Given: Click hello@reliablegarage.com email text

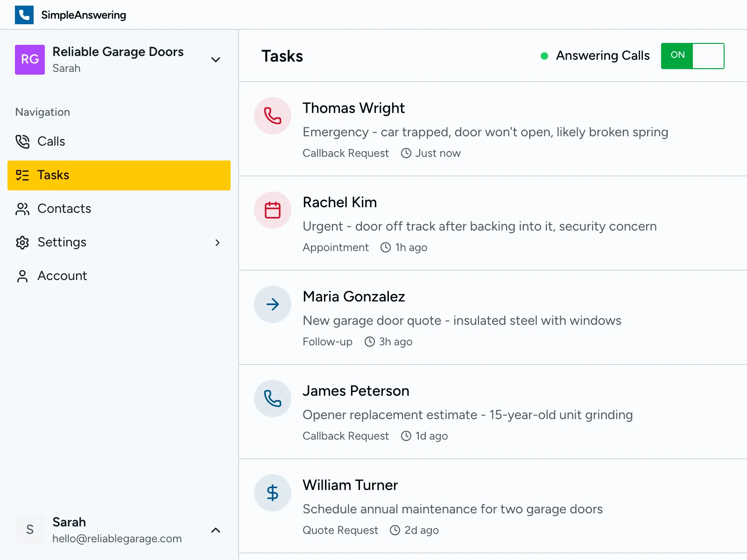Looking at the screenshot, I should pyautogui.click(x=117, y=539).
